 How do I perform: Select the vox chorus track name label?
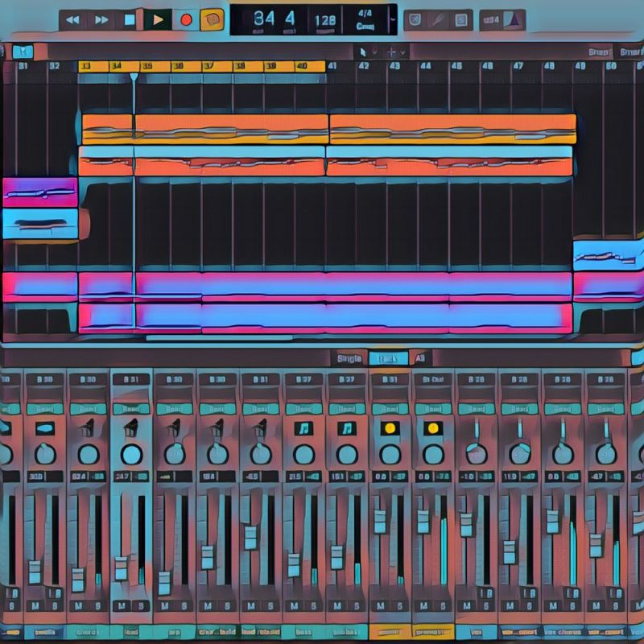coord(563,632)
